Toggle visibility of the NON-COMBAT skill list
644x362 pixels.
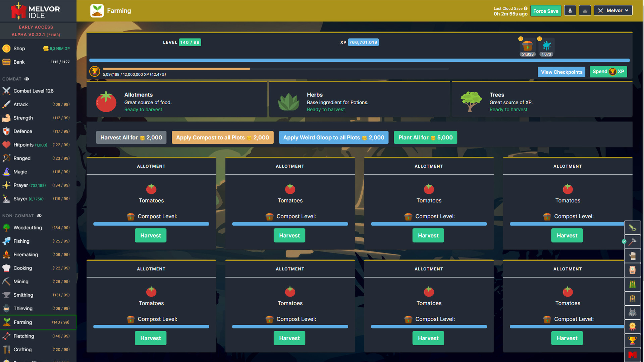pos(40,216)
